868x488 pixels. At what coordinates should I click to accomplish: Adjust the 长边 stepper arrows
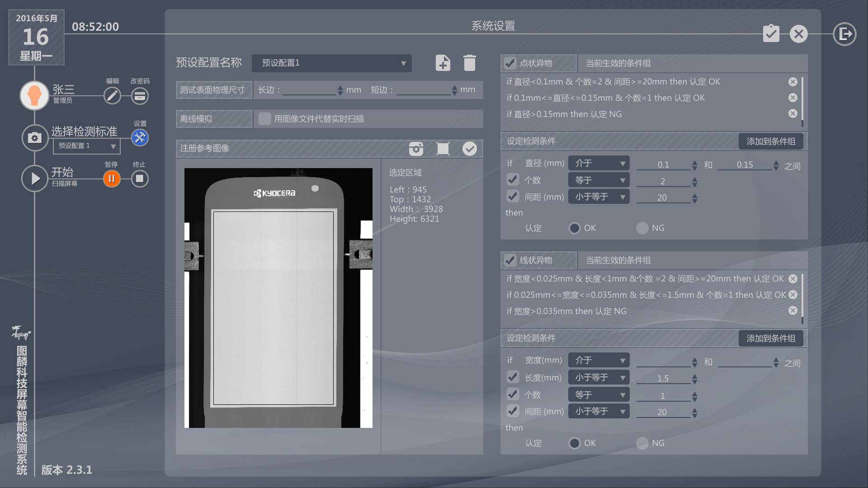pyautogui.click(x=340, y=90)
